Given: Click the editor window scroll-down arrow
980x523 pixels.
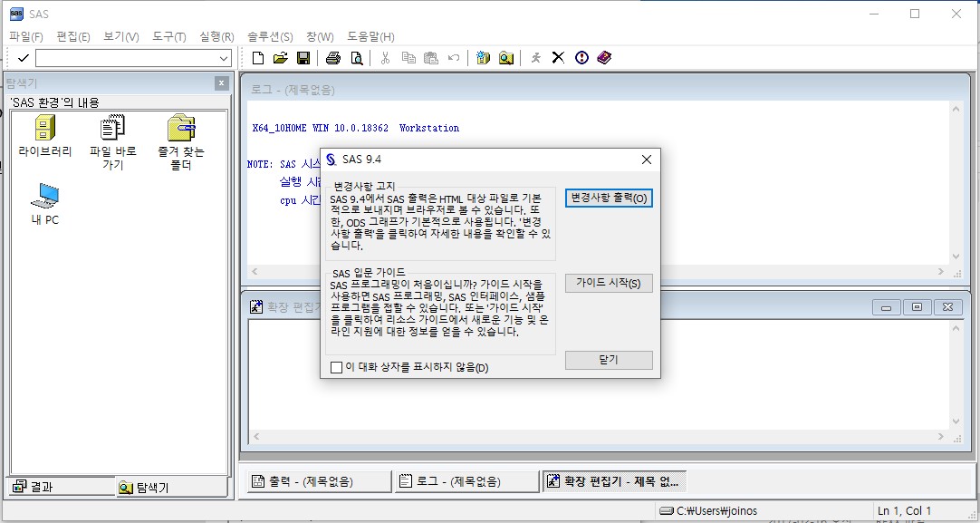Looking at the screenshot, I should 956,421.
